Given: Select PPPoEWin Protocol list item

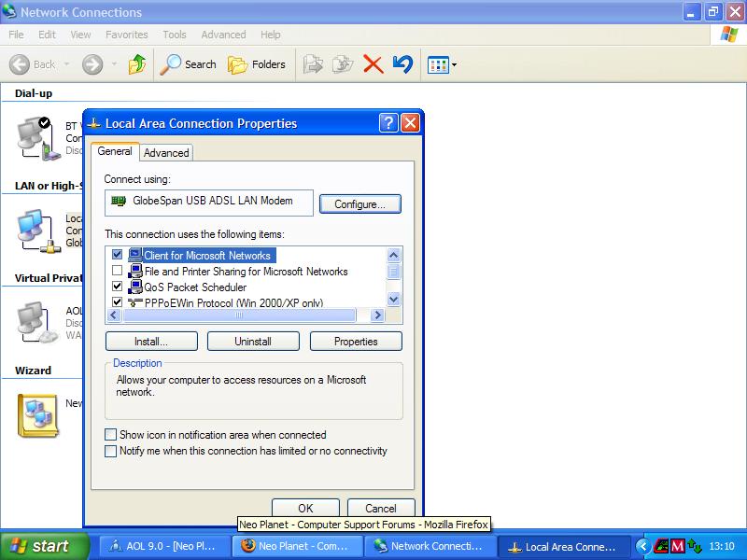Looking at the screenshot, I should (233, 302).
